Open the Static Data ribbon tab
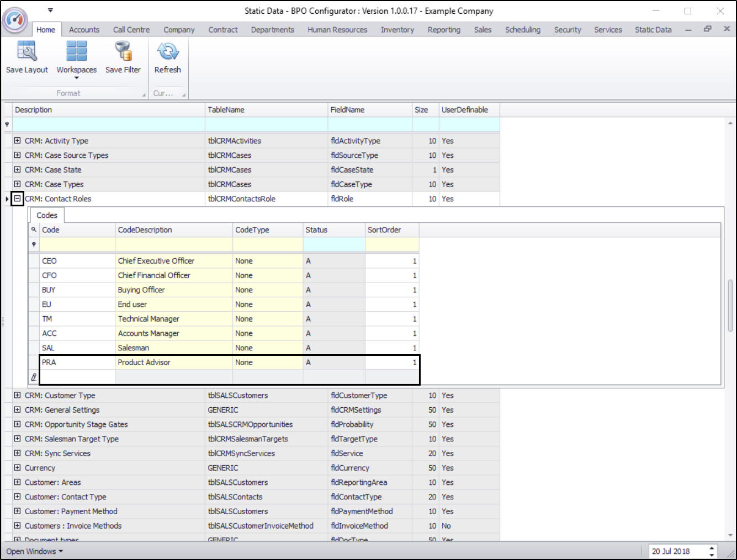The width and height of the screenshot is (737, 560). click(653, 30)
